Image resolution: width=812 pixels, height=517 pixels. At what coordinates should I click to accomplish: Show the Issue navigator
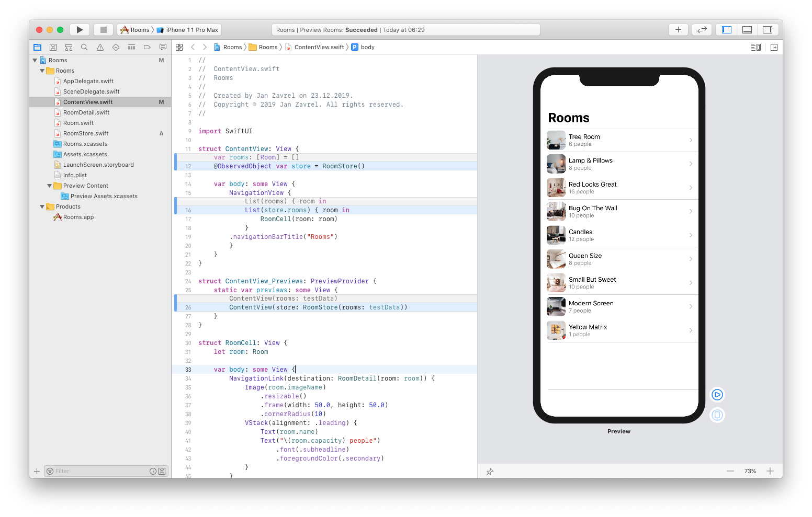100,47
